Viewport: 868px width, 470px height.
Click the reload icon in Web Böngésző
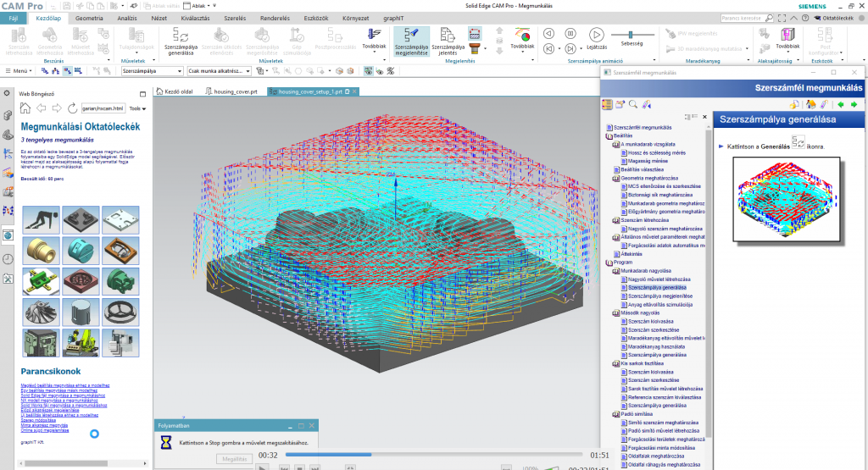[71, 108]
